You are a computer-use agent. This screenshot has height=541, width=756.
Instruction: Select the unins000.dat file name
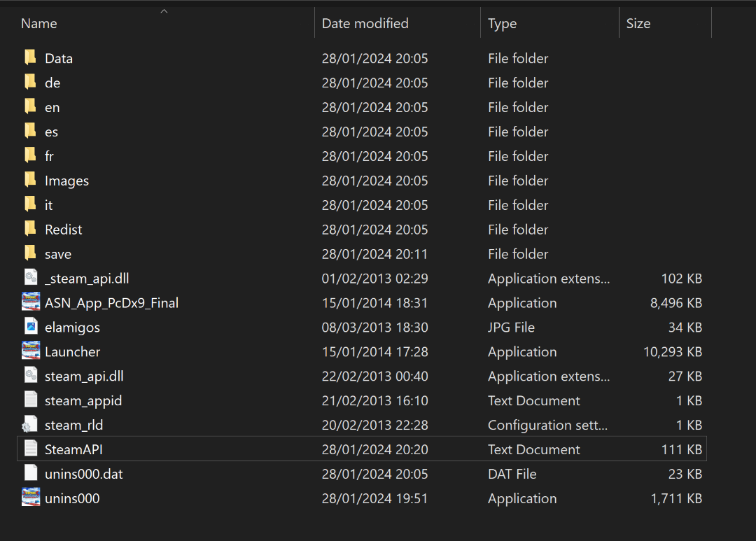tap(83, 474)
